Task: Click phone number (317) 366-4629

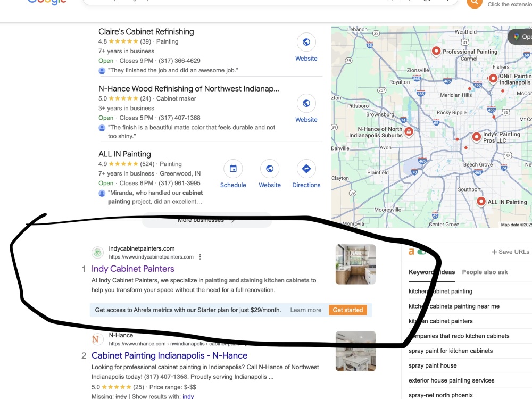Action: tap(179, 61)
